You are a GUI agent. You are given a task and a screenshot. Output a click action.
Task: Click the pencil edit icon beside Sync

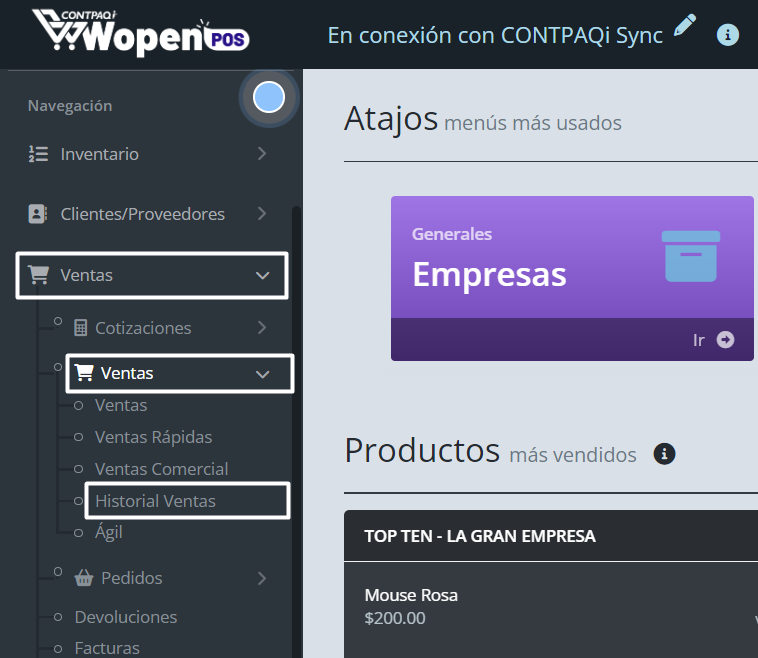(684, 26)
